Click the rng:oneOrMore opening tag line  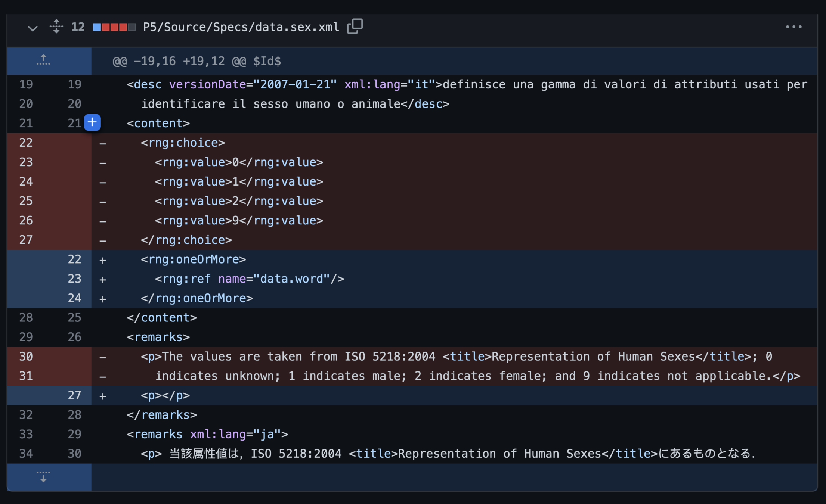[193, 259]
